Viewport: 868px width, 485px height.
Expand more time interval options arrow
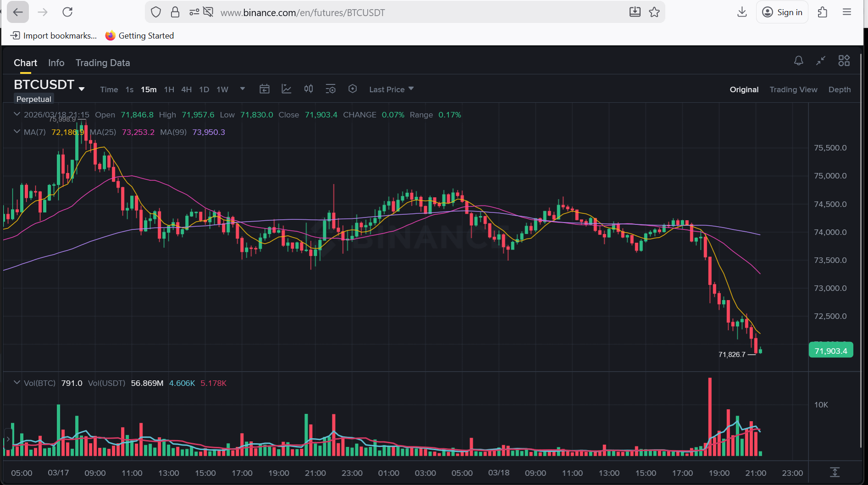pos(243,89)
